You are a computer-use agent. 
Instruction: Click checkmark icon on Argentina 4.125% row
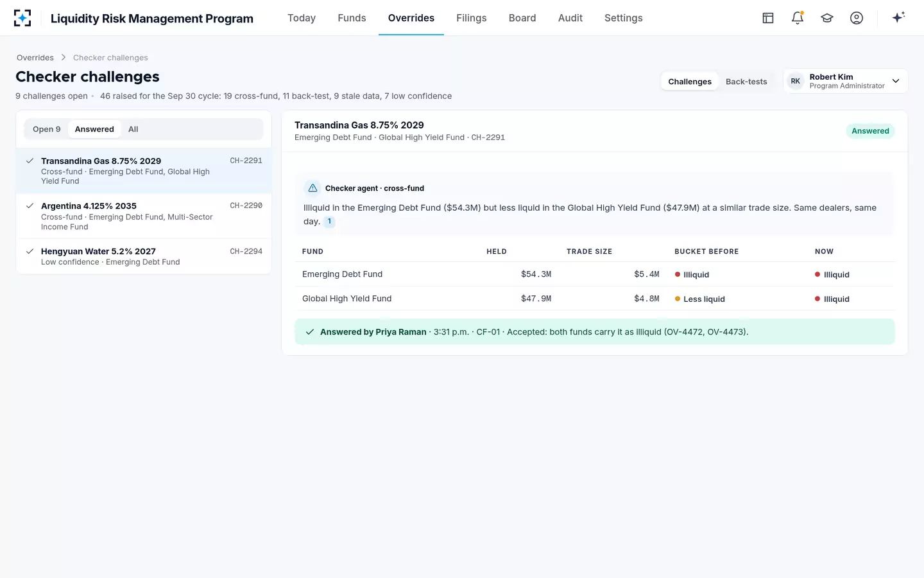tap(30, 206)
